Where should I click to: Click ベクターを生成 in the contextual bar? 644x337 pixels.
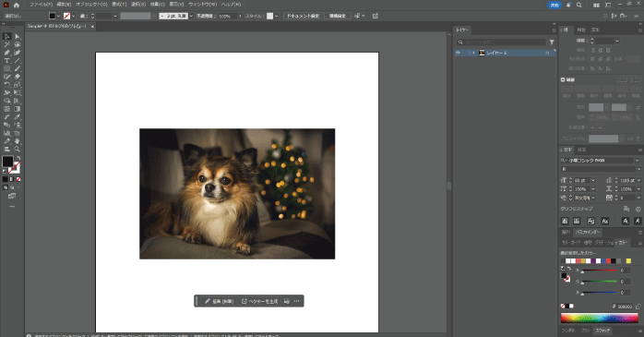point(259,301)
